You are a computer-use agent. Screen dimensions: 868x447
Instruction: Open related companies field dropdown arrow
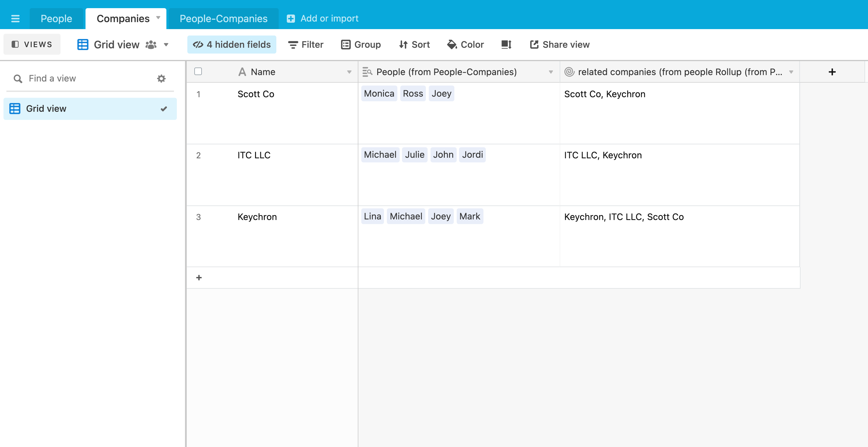coord(791,72)
